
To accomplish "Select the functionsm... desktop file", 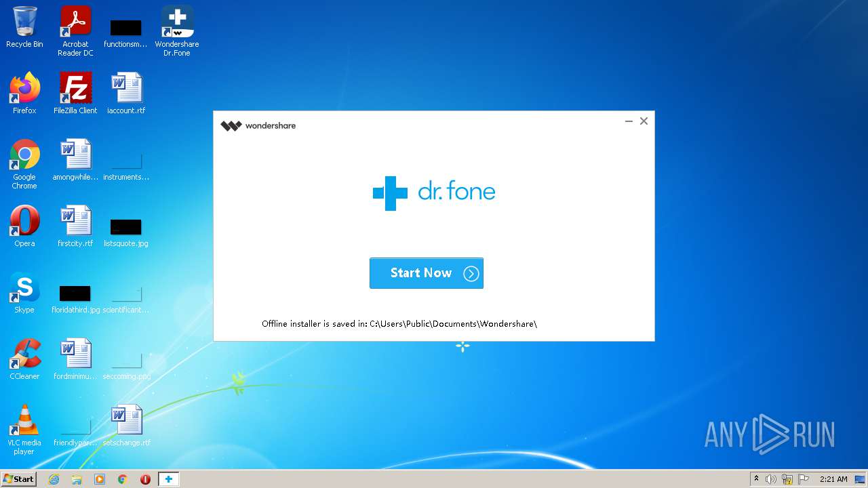I will click(x=125, y=33).
